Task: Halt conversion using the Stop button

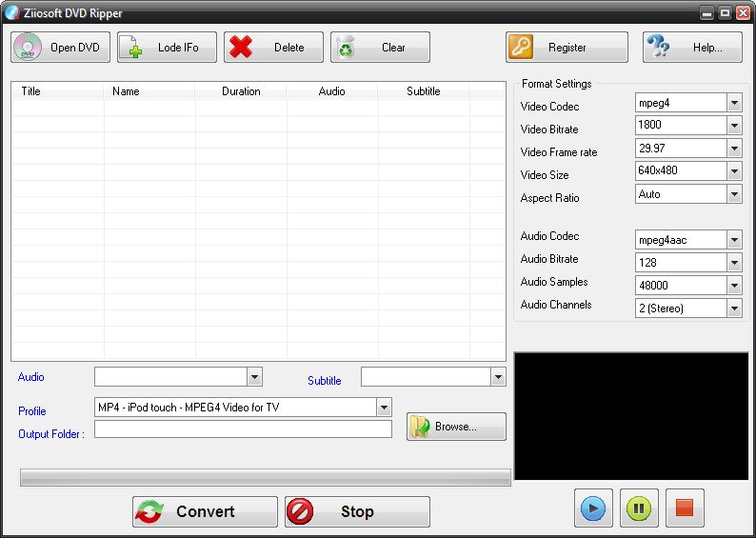Action: pyautogui.click(x=357, y=511)
